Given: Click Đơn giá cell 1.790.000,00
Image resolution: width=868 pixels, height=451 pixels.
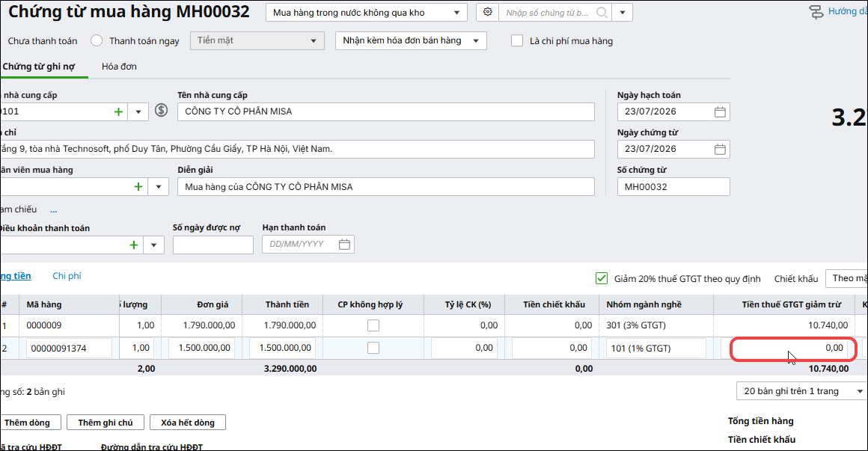Looking at the screenshot, I should 201,325.
